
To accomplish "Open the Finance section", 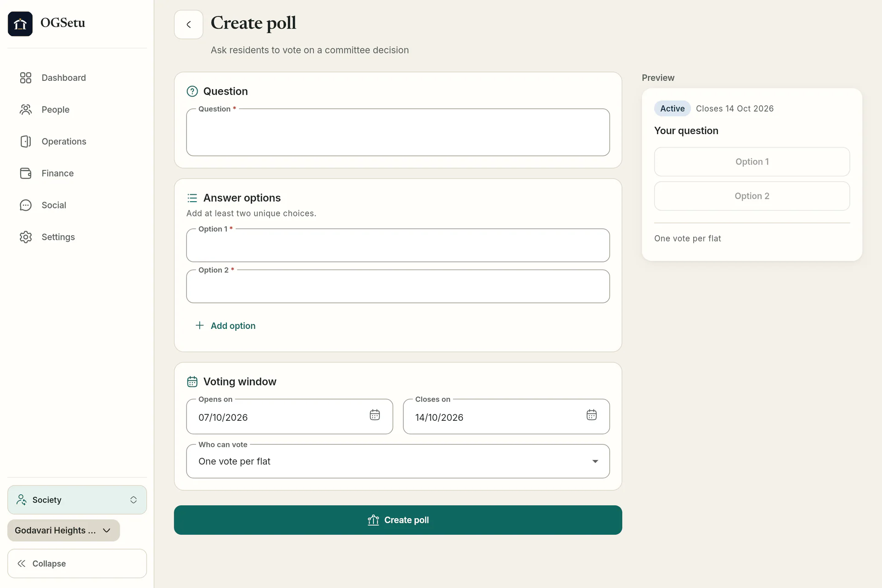I will pos(77,173).
